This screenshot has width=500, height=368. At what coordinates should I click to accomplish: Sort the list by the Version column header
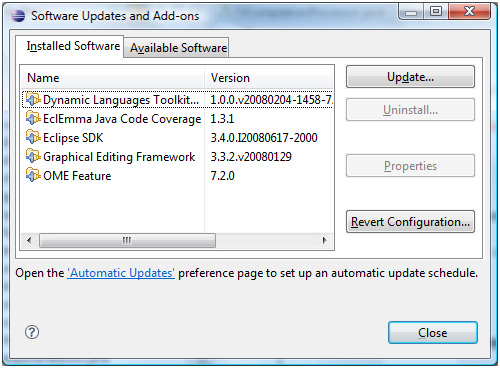click(x=269, y=78)
